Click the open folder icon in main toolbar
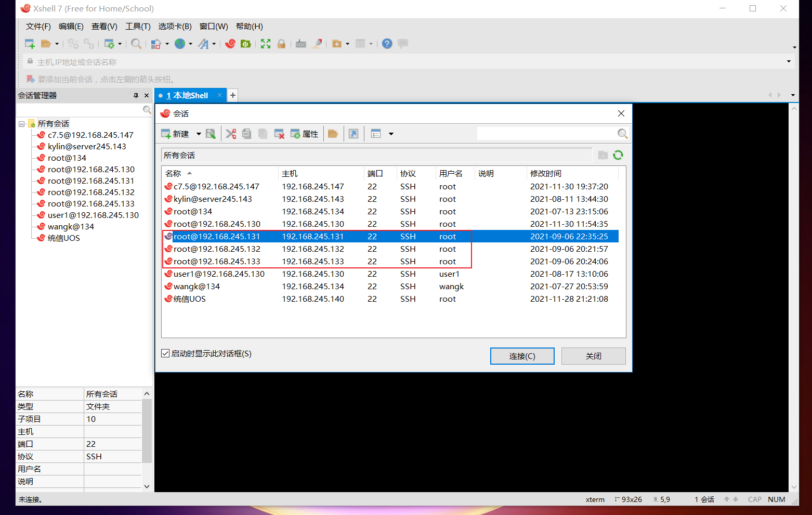This screenshot has height=515, width=812. 46,44
